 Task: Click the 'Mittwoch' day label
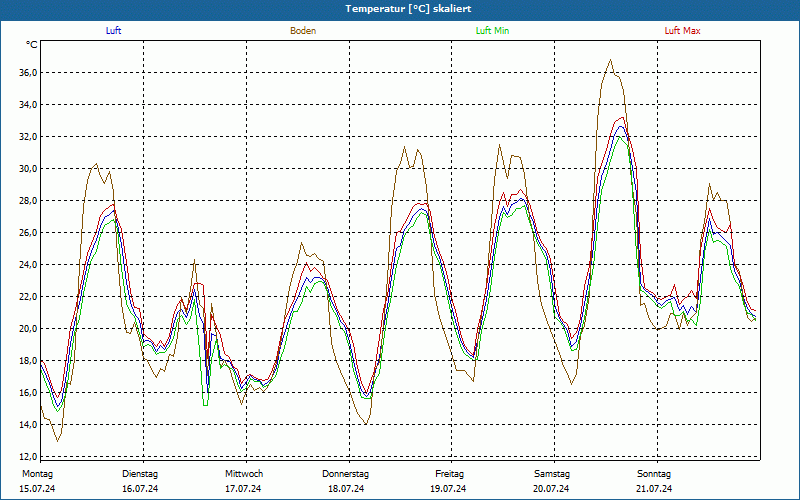click(244, 474)
